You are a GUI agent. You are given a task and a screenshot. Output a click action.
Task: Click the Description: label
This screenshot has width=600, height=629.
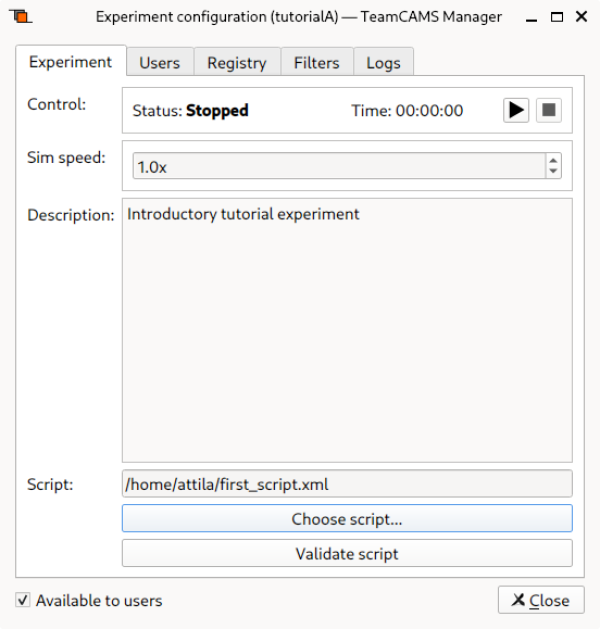pyautogui.click(x=71, y=215)
